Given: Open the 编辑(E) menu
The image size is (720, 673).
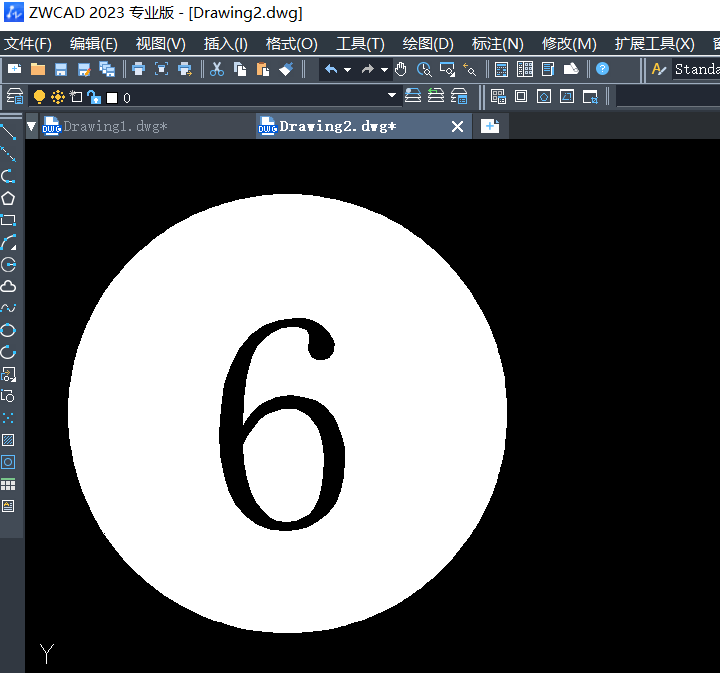Looking at the screenshot, I should pos(94,44).
